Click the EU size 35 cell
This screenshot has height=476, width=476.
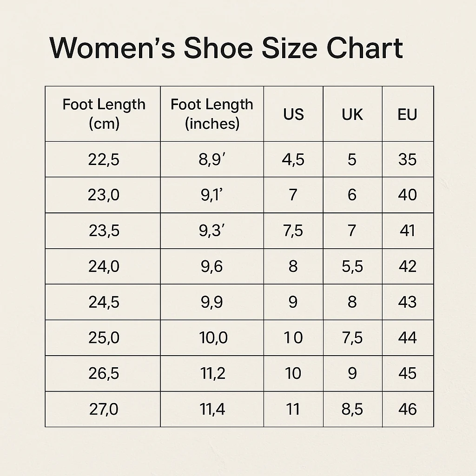[408, 159]
